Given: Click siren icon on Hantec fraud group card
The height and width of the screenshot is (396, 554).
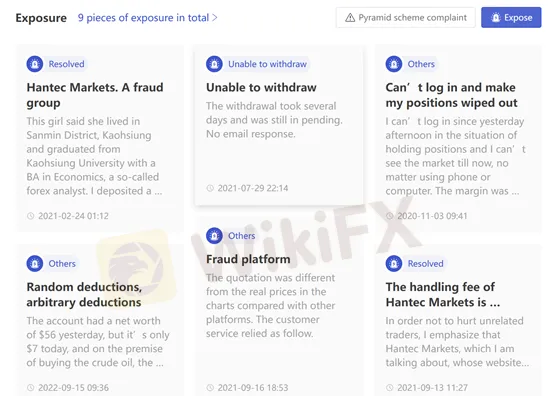Looking at the screenshot, I should [35, 64].
